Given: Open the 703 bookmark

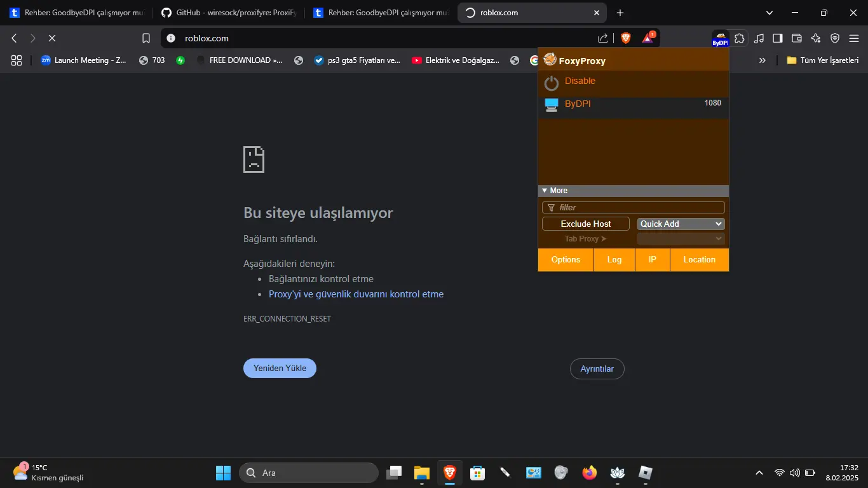Looking at the screenshot, I should click(x=152, y=60).
